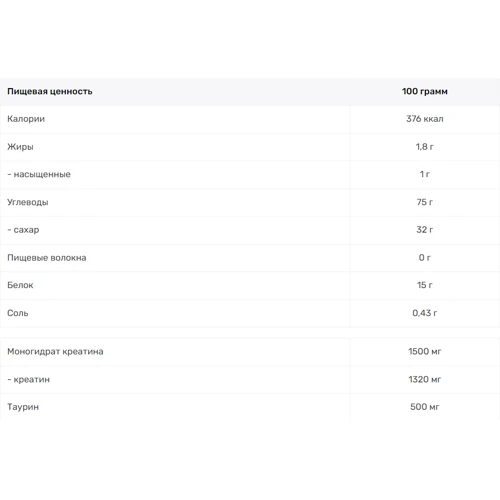Select the '32 г' sugar value
This screenshot has width=500, height=500.
pyautogui.click(x=425, y=230)
